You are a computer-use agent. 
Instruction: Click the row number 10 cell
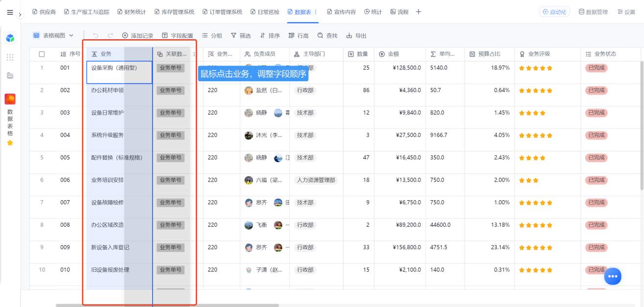point(42,270)
